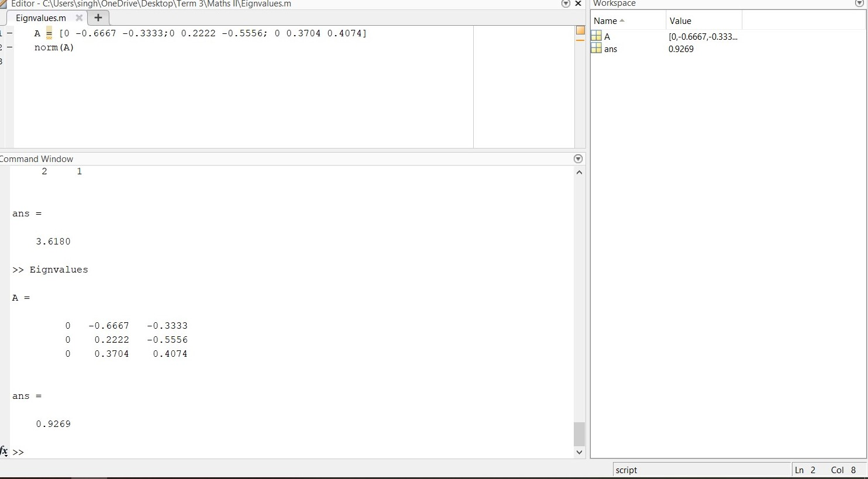Click the highlighted code warning on line 1
Screen dimensions: 868x479
(49, 33)
